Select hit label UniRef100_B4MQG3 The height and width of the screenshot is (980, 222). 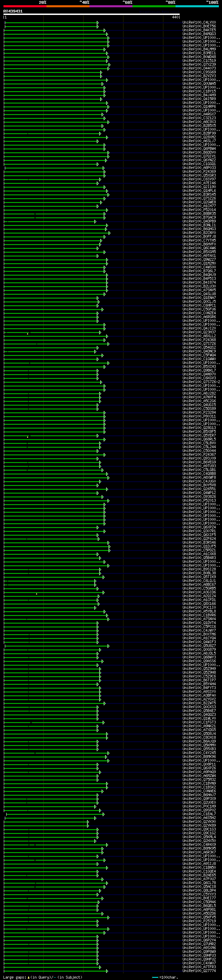pyautogui.click(x=199, y=34)
